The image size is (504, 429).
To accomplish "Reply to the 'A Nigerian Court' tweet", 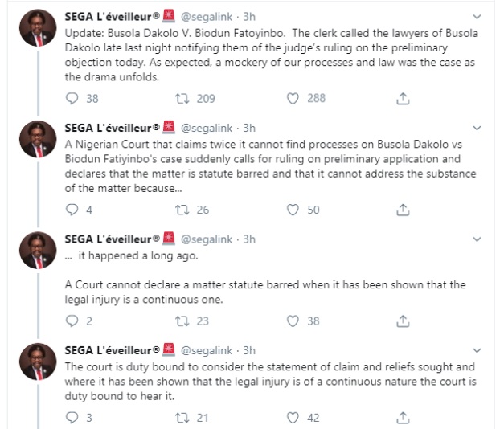I will (x=72, y=210).
